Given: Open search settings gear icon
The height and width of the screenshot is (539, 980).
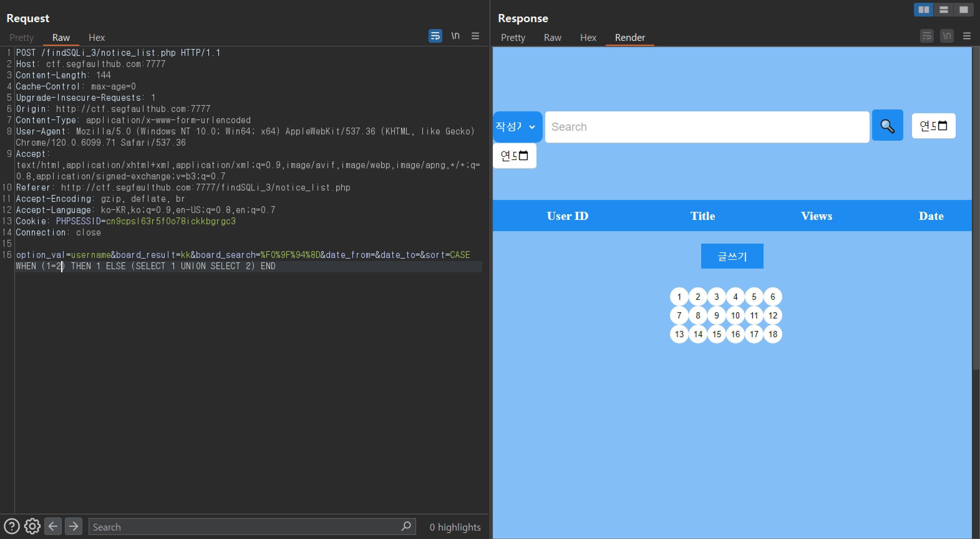Looking at the screenshot, I should [x=32, y=527].
